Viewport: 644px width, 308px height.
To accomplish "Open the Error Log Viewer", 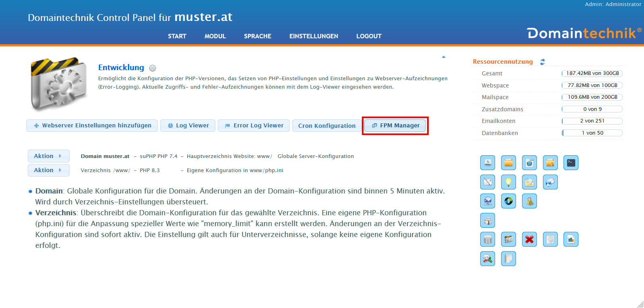I will click(254, 125).
